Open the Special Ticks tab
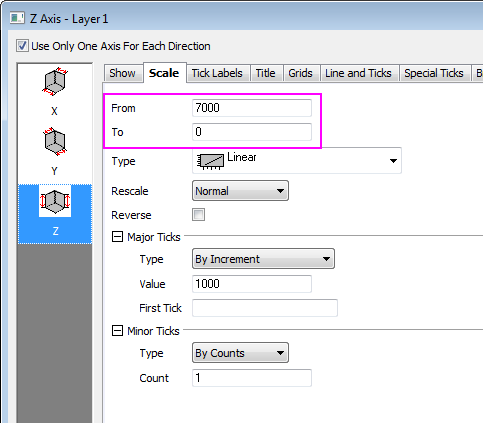 pyautogui.click(x=434, y=73)
